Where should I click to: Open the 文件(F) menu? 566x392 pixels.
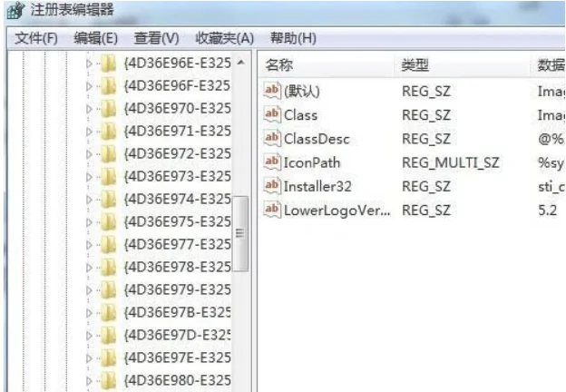(x=36, y=38)
